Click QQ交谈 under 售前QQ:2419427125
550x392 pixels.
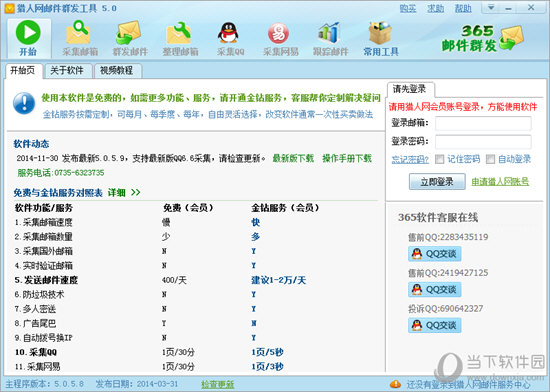pos(435,289)
